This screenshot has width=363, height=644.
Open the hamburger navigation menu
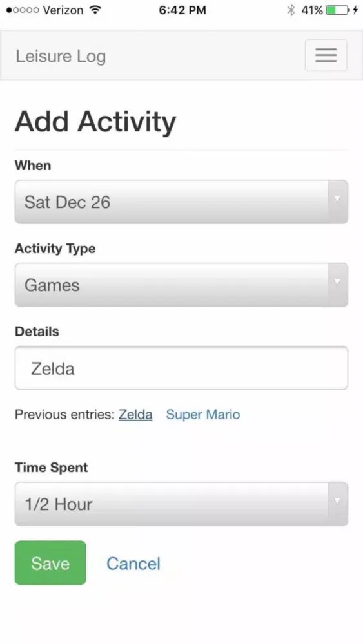(x=326, y=55)
